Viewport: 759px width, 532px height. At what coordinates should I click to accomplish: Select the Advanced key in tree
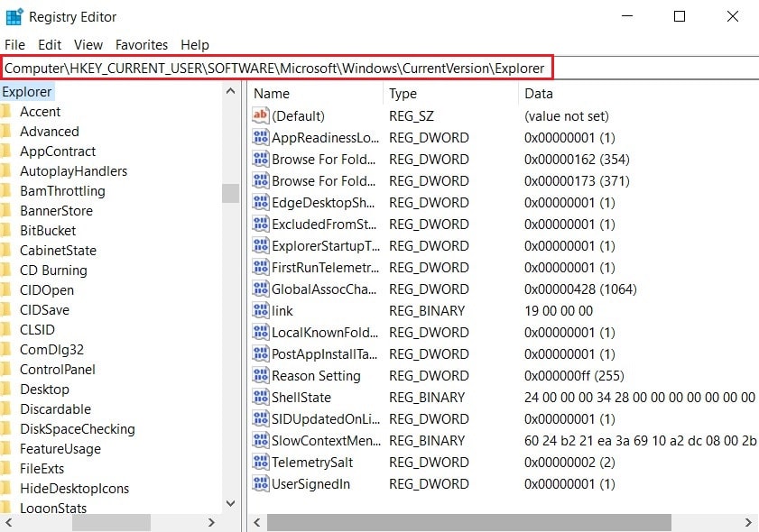(x=49, y=132)
